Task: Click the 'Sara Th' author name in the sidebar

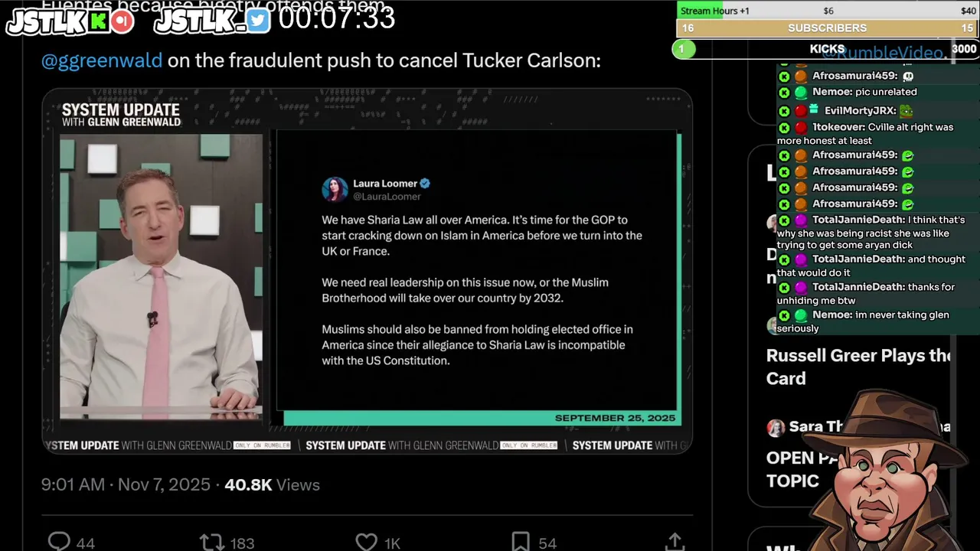Action: [x=816, y=427]
